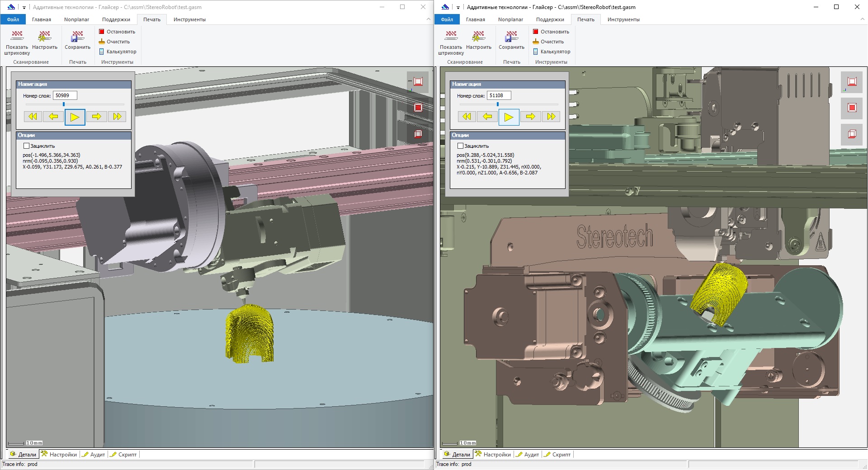This screenshot has width=868, height=470.
Task: Jump to last layer in right Навигация panel
Action: pyautogui.click(x=551, y=117)
